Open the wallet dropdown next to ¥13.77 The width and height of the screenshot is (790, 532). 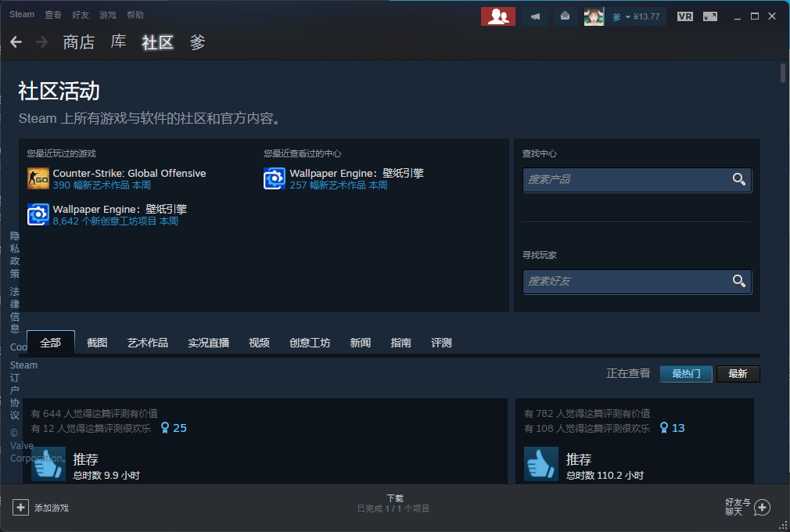(x=628, y=16)
